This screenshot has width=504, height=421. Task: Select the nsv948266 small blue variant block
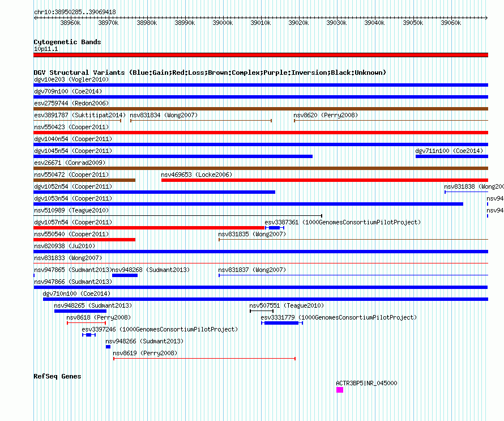click(108, 347)
